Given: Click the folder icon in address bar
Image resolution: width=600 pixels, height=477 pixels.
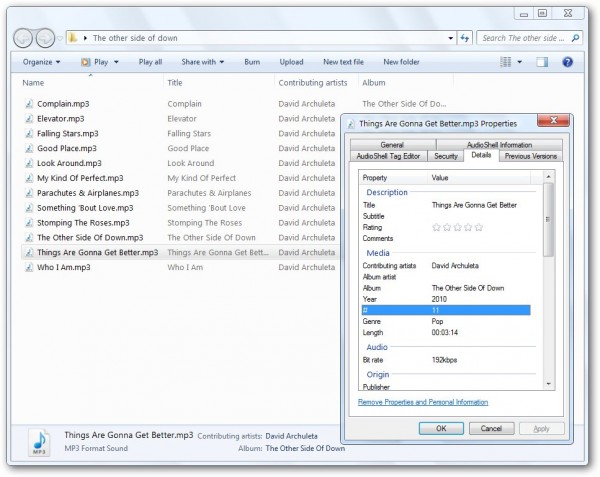Looking at the screenshot, I should point(73,37).
